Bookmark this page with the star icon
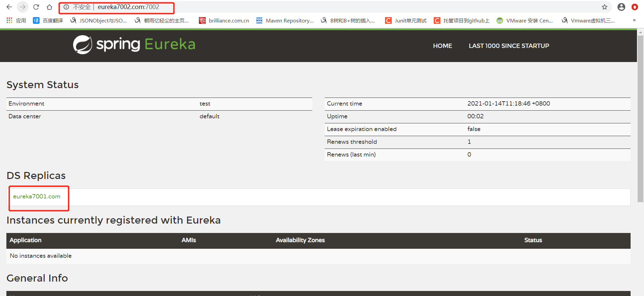 click(604, 7)
